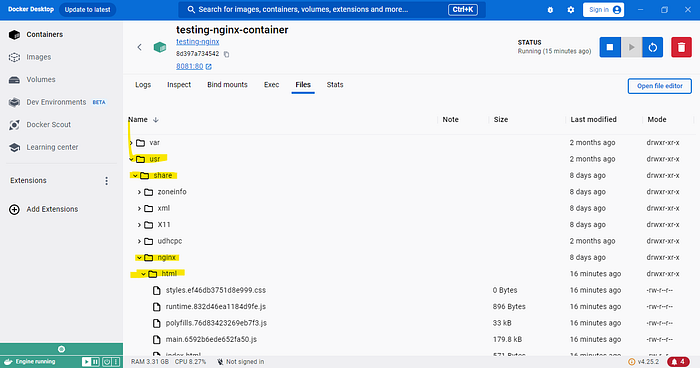Copy the container ID 8d397a734542
The height and width of the screenshot is (368, 700).
[226, 54]
